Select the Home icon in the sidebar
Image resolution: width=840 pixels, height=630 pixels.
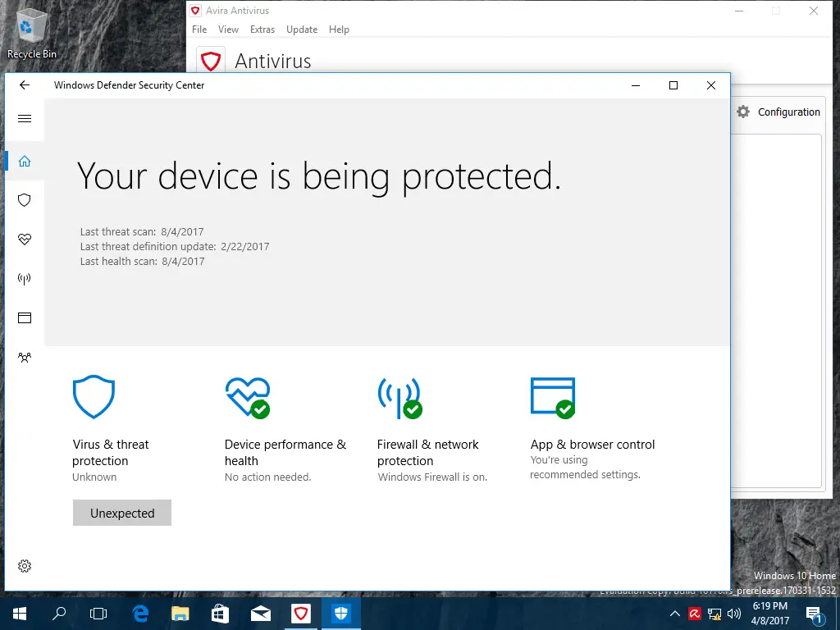coord(25,162)
